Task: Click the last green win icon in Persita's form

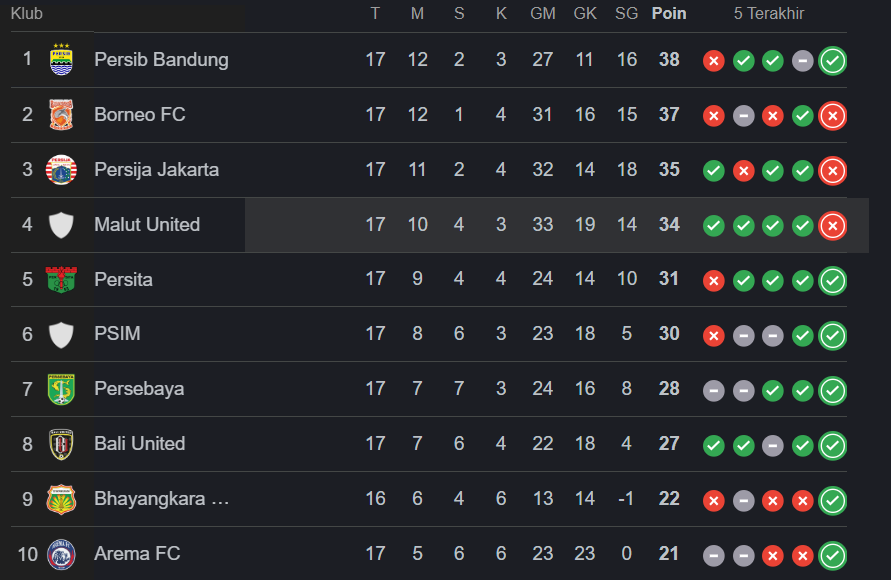Action: pos(832,281)
